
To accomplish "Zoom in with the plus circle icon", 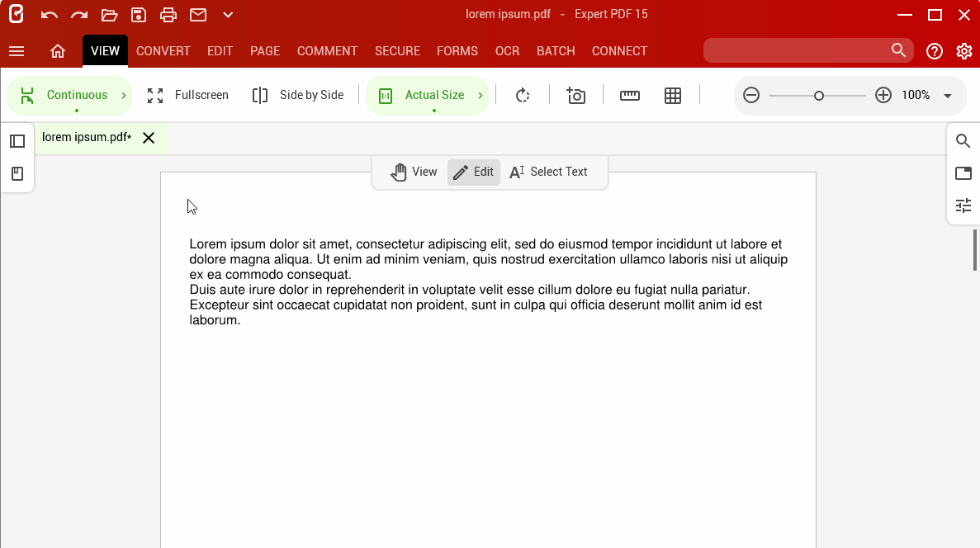I will tap(883, 95).
